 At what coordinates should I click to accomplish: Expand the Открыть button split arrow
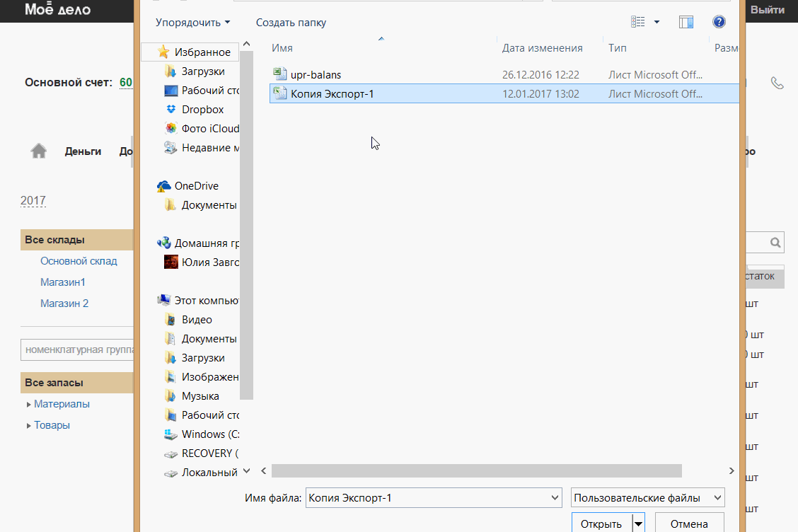pyautogui.click(x=638, y=524)
